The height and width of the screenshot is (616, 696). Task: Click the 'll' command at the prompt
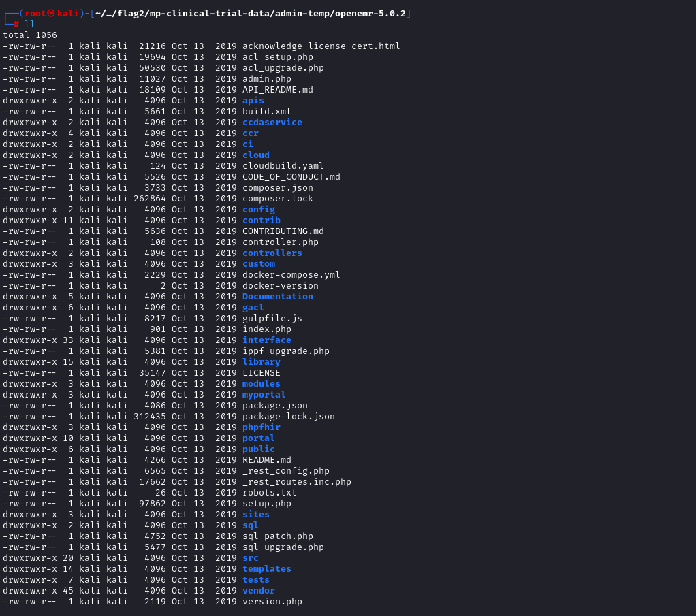tap(29, 24)
